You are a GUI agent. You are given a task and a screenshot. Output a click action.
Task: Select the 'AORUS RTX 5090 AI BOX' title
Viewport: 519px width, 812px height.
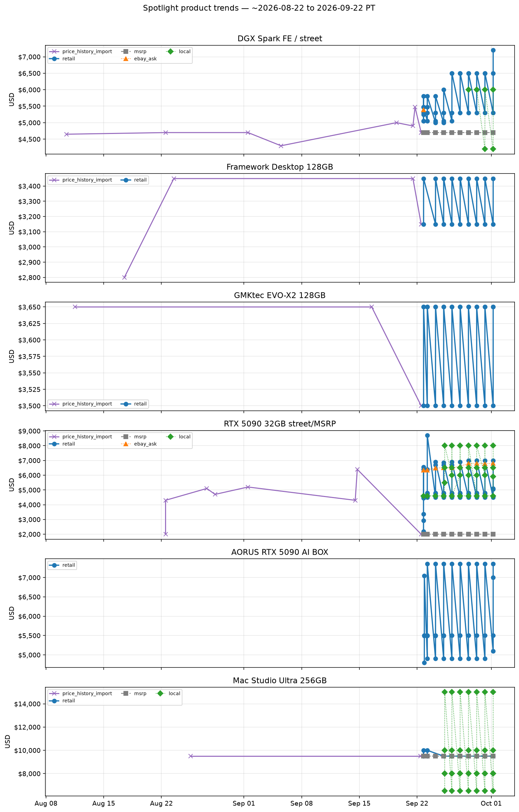pos(280,552)
